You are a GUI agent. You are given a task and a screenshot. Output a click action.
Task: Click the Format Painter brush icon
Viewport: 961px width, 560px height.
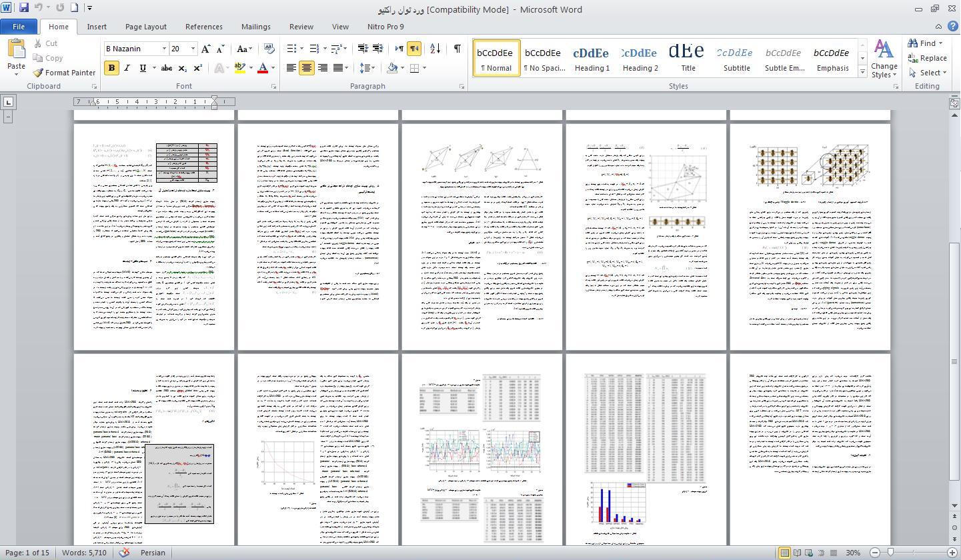pos(39,73)
